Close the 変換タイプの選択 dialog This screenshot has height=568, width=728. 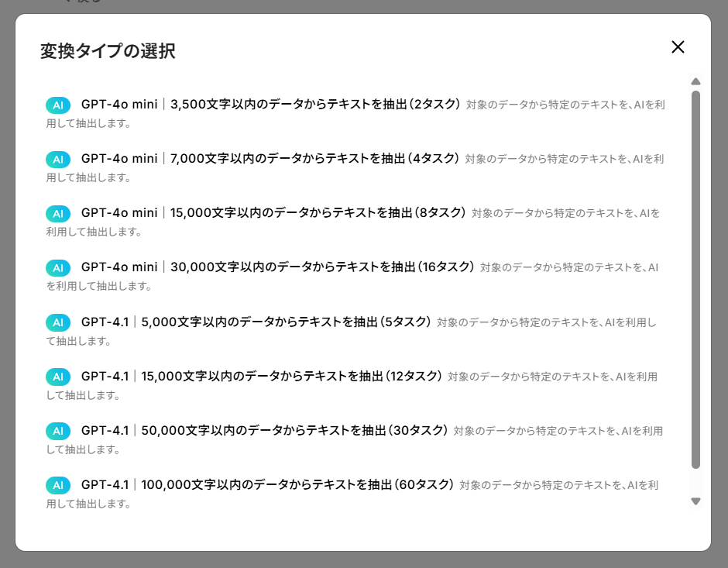click(x=678, y=47)
